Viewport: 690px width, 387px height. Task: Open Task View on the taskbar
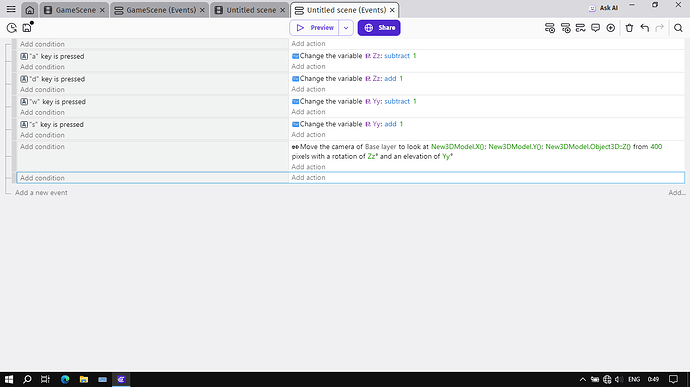[x=45, y=380]
